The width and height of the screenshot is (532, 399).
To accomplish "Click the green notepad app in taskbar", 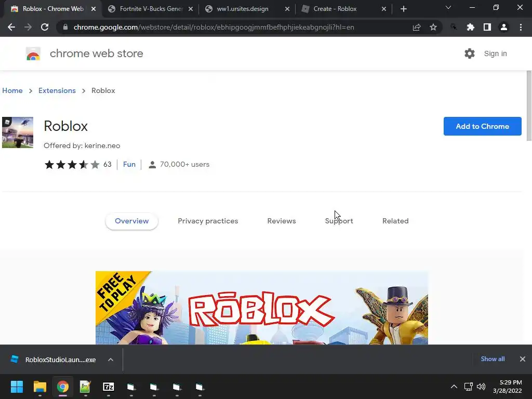I will [85, 387].
